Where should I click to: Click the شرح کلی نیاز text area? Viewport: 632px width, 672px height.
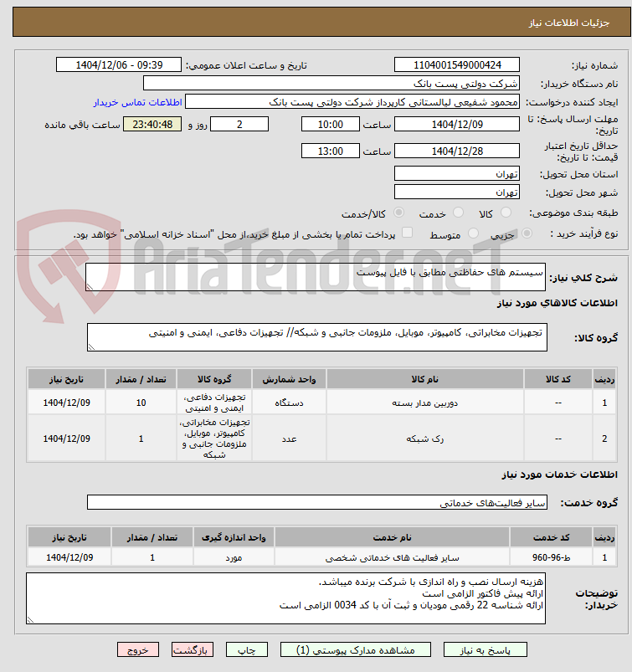316,277
